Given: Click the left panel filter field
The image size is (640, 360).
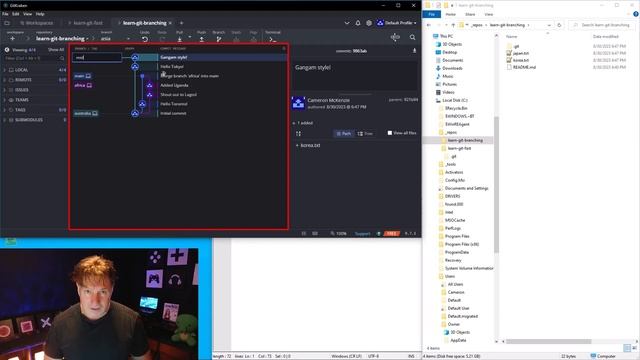Looking at the screenshot, I should point(34,58).
